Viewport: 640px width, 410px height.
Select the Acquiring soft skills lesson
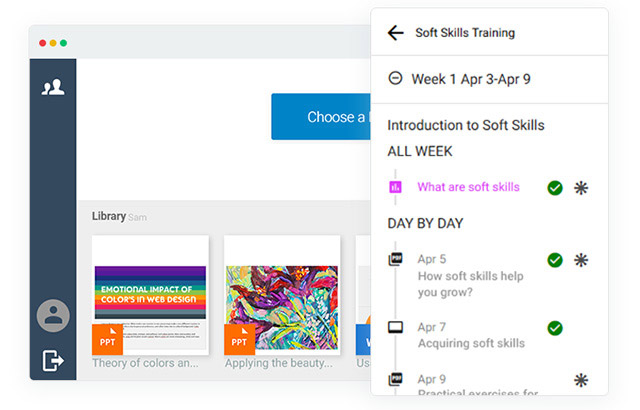point(470,343)
